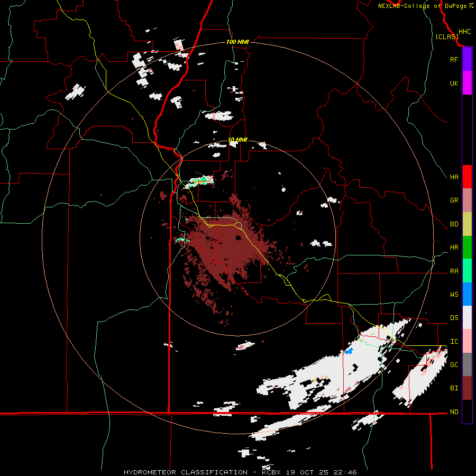Viewport: 476px width, 476px height.
Task: Click the 'DS' legend label
Action: click(454, 318)
